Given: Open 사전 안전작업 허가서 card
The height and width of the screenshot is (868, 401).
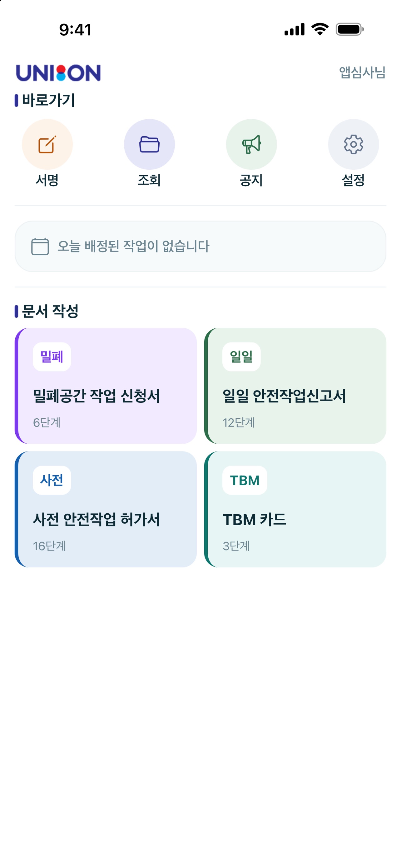Looking at the screenshot, I should [x=106, y=509].
